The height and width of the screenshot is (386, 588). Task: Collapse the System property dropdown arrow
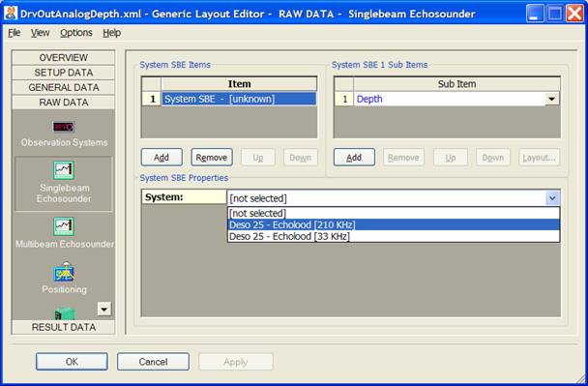552,197
